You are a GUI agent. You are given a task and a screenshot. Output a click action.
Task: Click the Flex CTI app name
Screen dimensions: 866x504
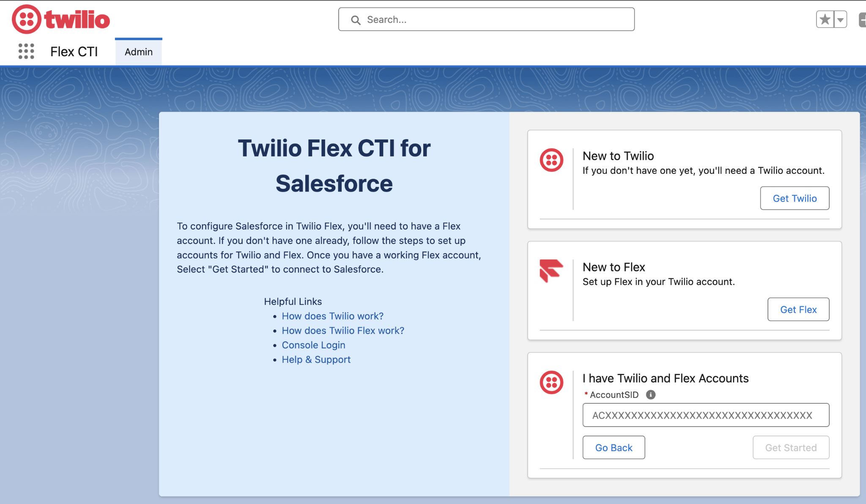tap(74, 52)
